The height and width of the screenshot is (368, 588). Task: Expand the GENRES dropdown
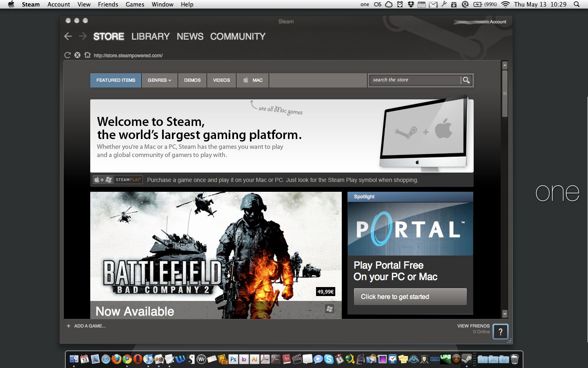pyautogui.click(x=160, y=80)
